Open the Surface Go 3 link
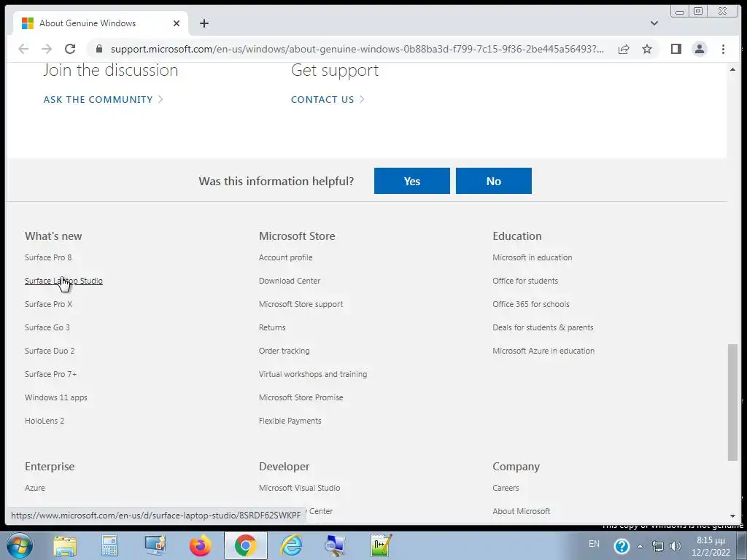The width and height of the screenshot is (747, 560). [x=47, y=327]
